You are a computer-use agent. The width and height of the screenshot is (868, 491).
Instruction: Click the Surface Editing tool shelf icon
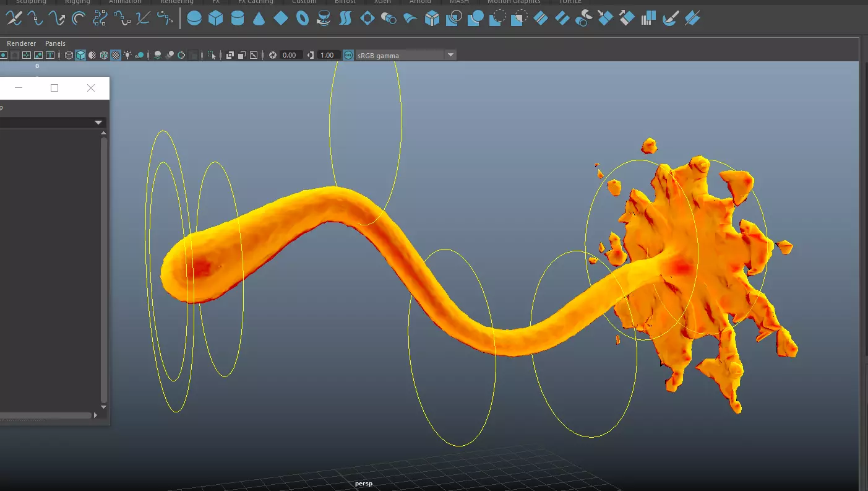692,19
